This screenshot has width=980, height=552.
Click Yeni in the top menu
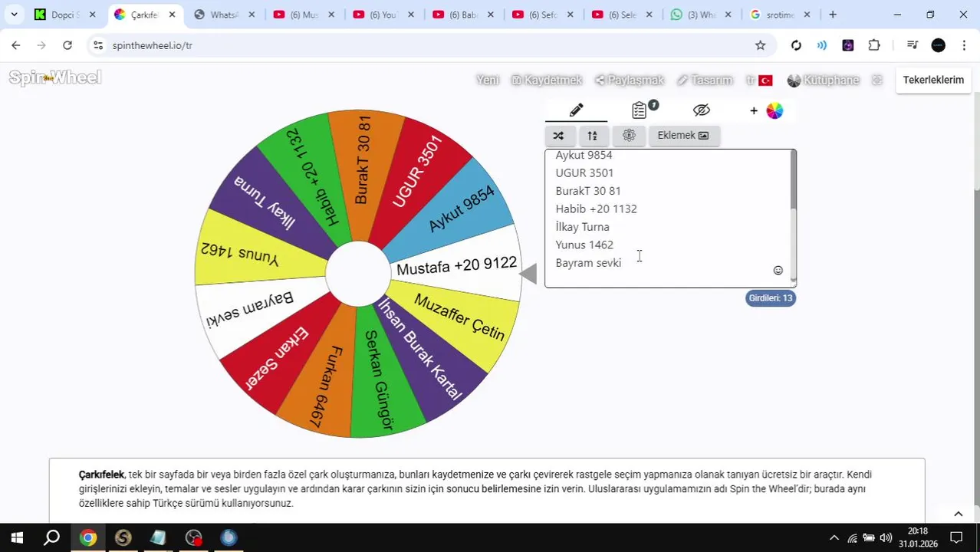click(x=488, y=80)
